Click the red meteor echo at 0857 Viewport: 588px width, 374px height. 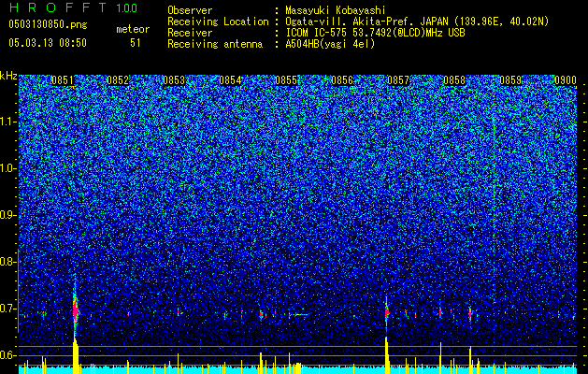coord(387,312)
